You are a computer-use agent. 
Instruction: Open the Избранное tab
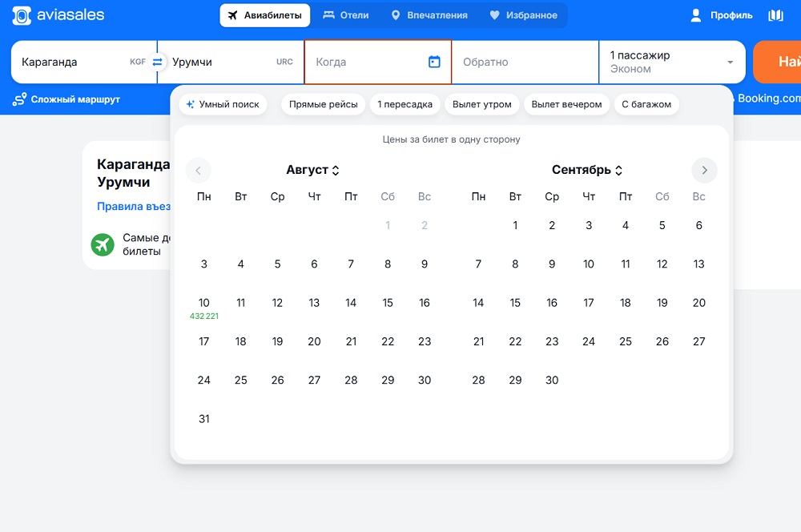pos(524,15)
